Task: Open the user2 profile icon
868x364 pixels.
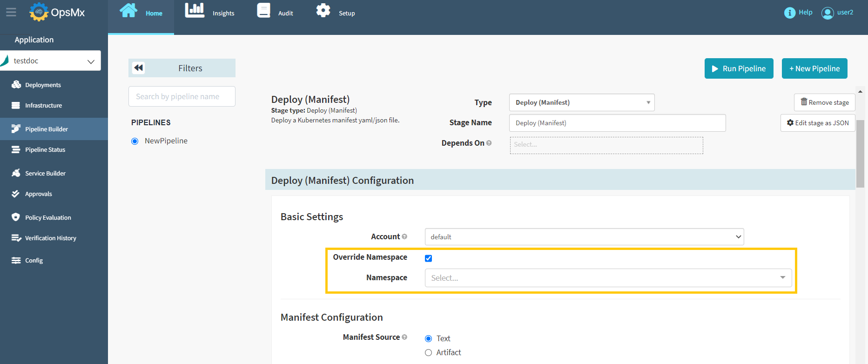Action: (x=828, y=13)
